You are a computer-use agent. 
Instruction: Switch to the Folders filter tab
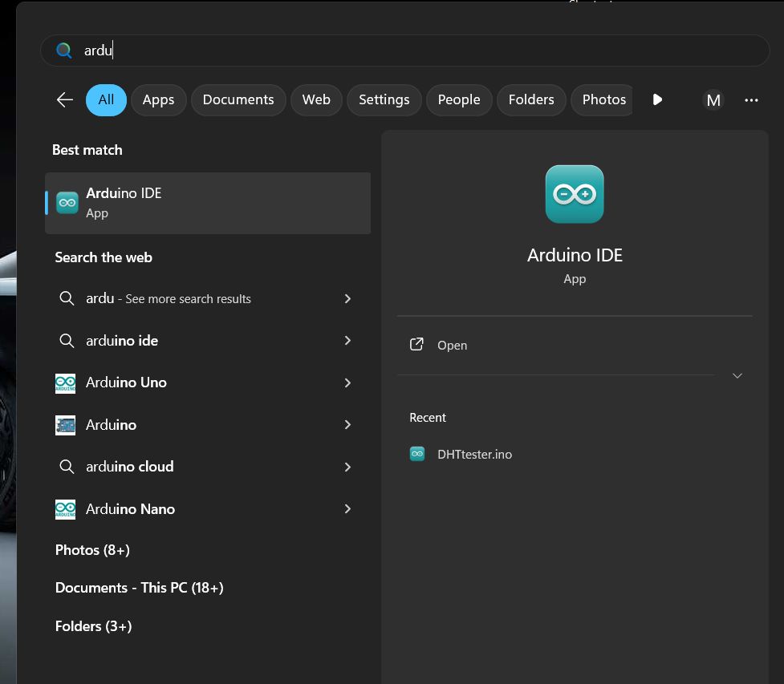[531, 100]
